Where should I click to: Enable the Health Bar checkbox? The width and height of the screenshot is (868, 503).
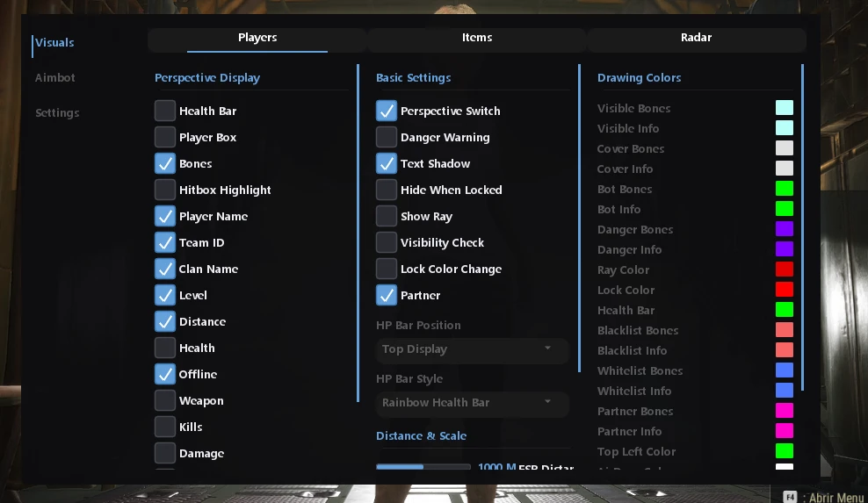tap(165, 111)
